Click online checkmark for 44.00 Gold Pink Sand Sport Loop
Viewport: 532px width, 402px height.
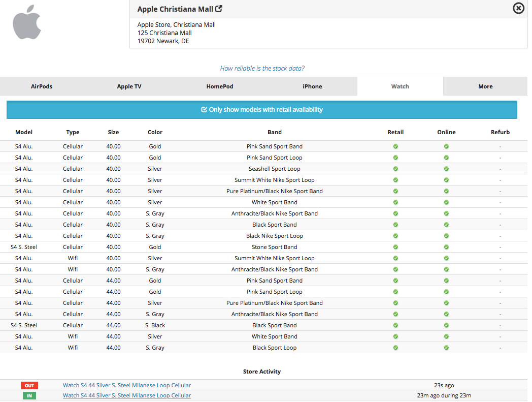(x=447, y=292)
